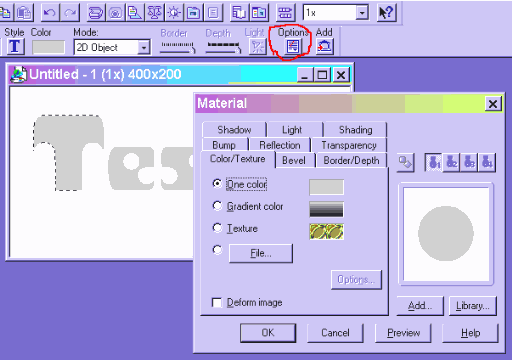Viewport: 512px width, 360px height.
Task: Click the Preview button
Action: click(403, 333)
